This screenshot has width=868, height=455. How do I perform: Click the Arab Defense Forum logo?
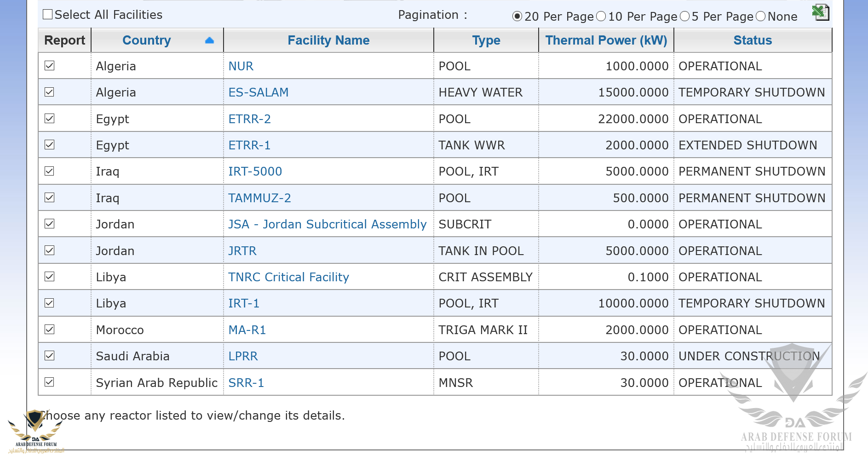tap(36, 431)
